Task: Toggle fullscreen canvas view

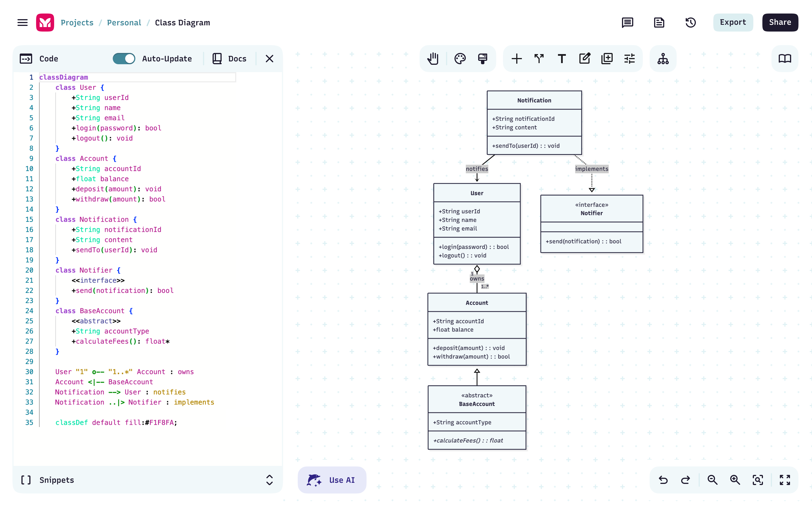Action: [785, 480]
